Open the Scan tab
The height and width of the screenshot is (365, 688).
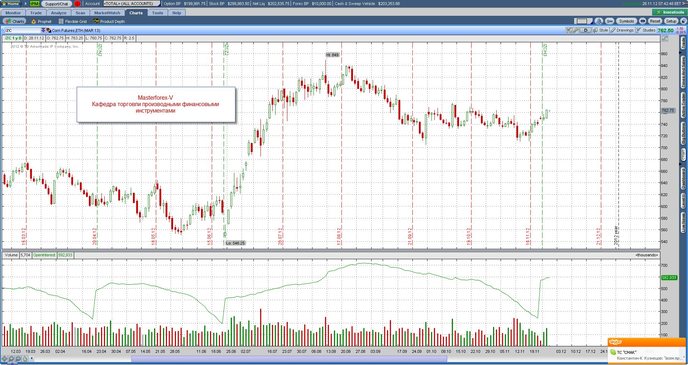click(x=80, y=13)
